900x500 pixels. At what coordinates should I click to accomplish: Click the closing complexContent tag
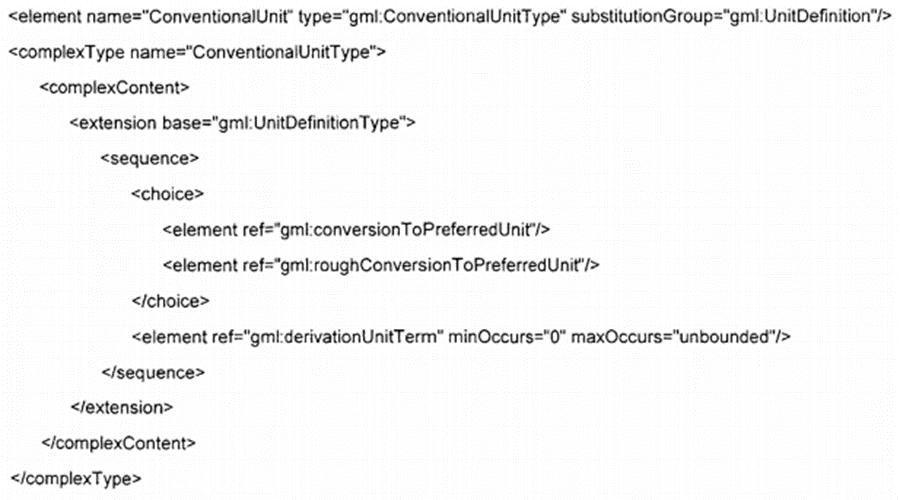coord(119,443)
